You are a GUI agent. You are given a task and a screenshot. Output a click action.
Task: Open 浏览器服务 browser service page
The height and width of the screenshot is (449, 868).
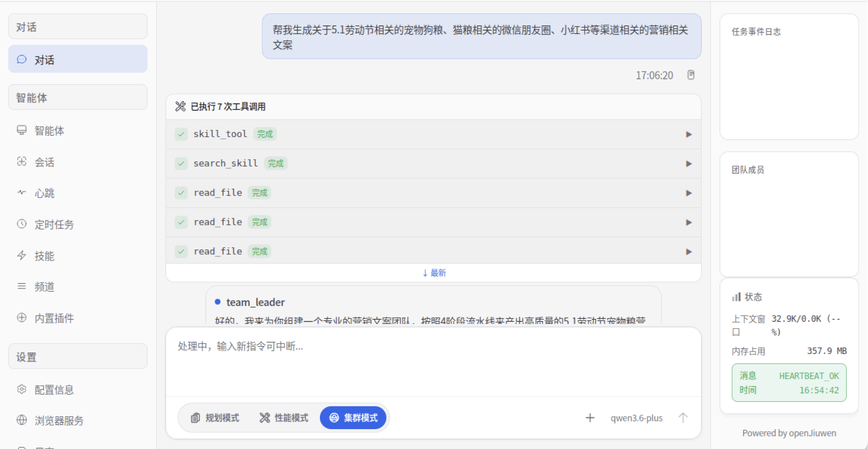click(x=78, y=421)
